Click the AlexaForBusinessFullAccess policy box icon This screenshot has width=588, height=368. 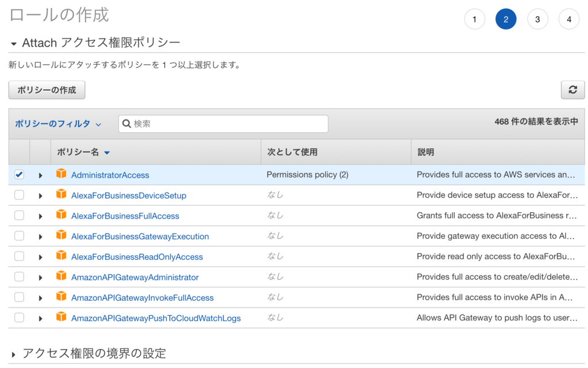pos(61,214)
